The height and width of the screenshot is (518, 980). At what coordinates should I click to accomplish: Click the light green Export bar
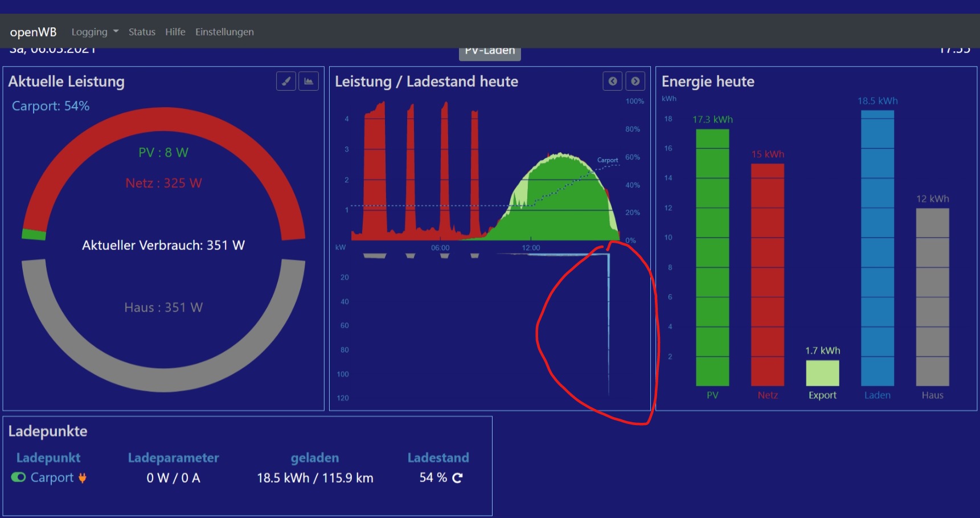point(822,373)
